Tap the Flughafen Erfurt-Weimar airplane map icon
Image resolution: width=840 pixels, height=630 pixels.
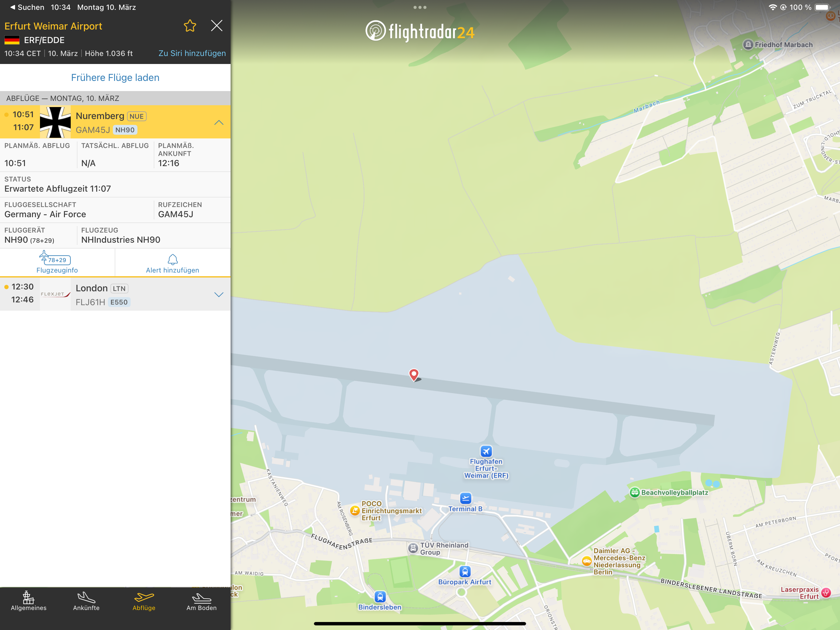(x=486, y=451)
